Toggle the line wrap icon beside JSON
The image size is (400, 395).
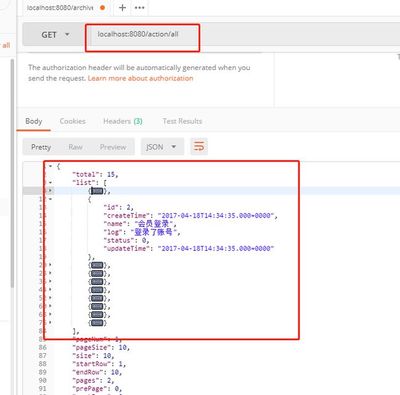coord(199,147)
